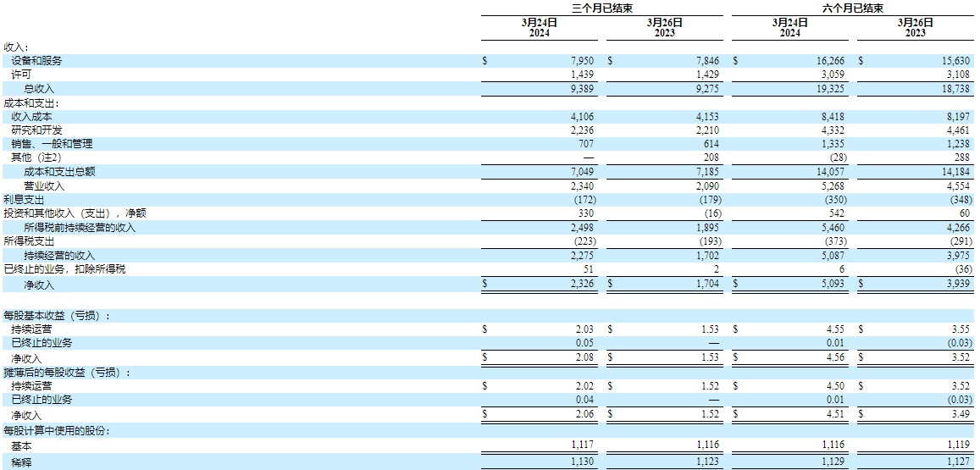Click the 利息支出 row label
The height and width of the screenshot is (470, 980).
[25, 199]
